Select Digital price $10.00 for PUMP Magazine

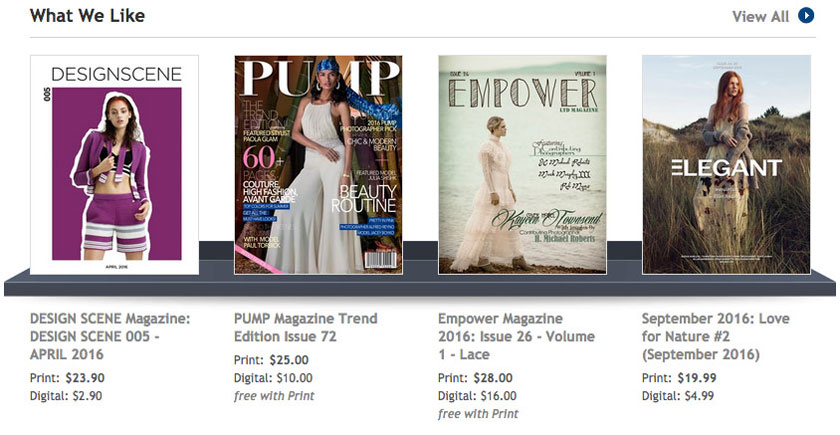click(x=273, y=378)
